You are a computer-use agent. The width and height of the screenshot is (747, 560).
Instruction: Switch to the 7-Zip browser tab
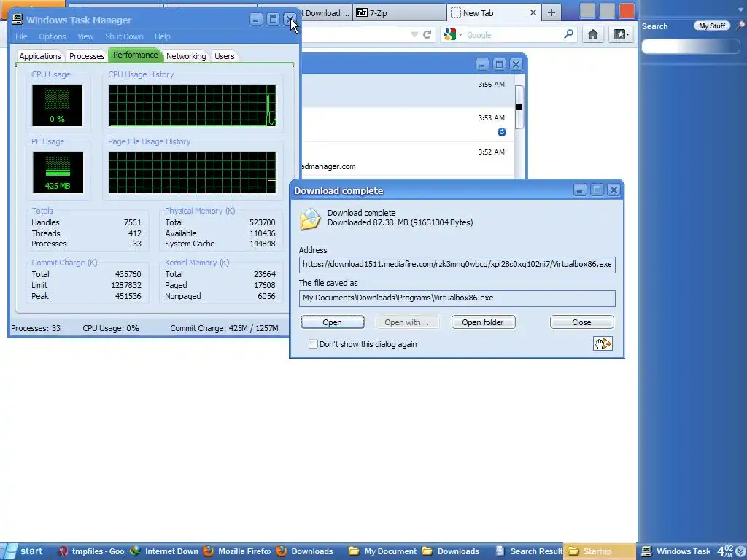click(399, 13)
